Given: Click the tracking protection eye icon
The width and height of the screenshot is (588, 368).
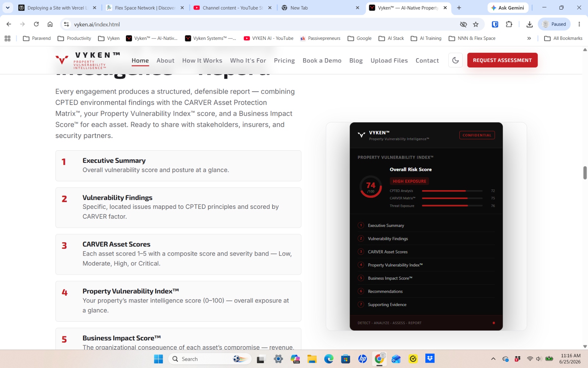Looking at the screenshot, I should (x=463, y=24).
